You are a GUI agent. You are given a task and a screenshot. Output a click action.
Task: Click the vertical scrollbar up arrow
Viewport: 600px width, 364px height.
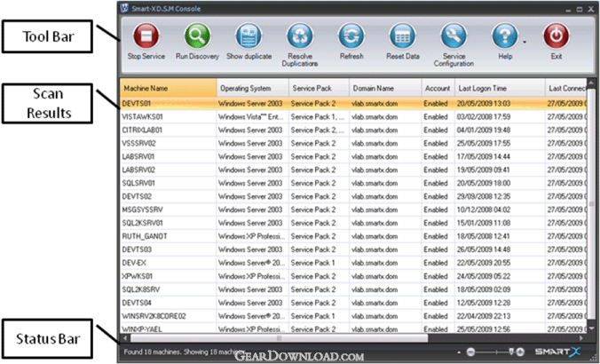[x=591, y=83]
